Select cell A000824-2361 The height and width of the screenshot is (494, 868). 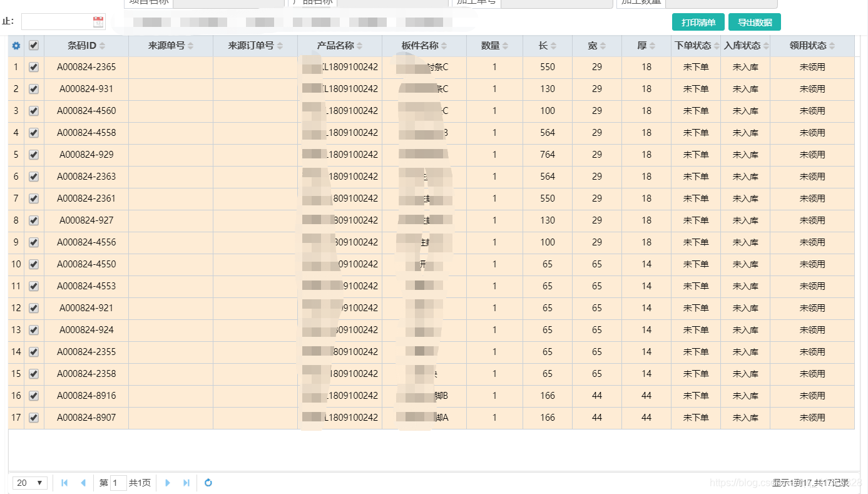click(x=86, y=198)
